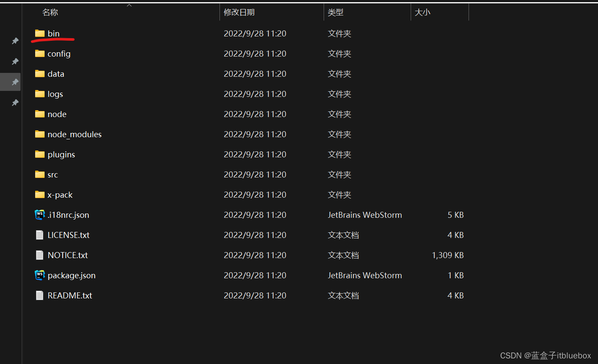
Task: Sort by the 修改日期 column header
Action: point(239,12)
